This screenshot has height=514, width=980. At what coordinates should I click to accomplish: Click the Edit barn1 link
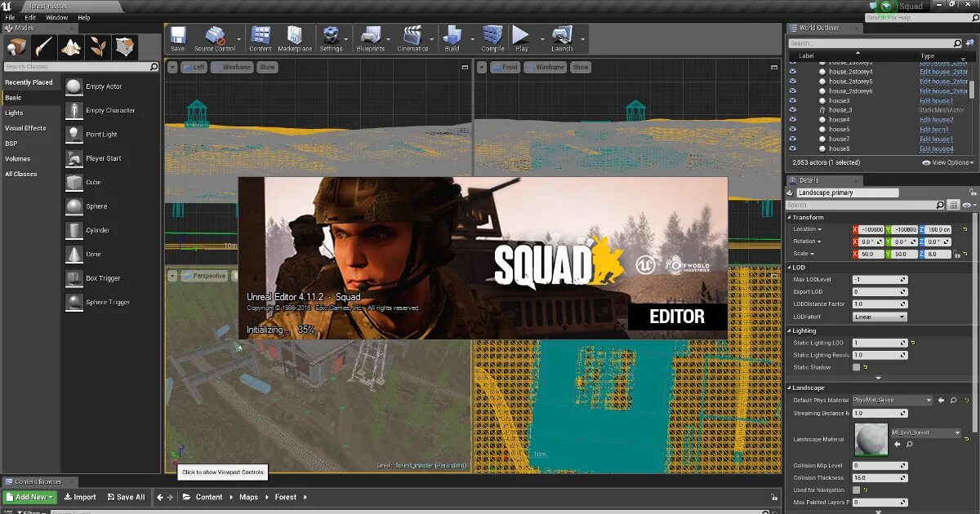point(934,130)
